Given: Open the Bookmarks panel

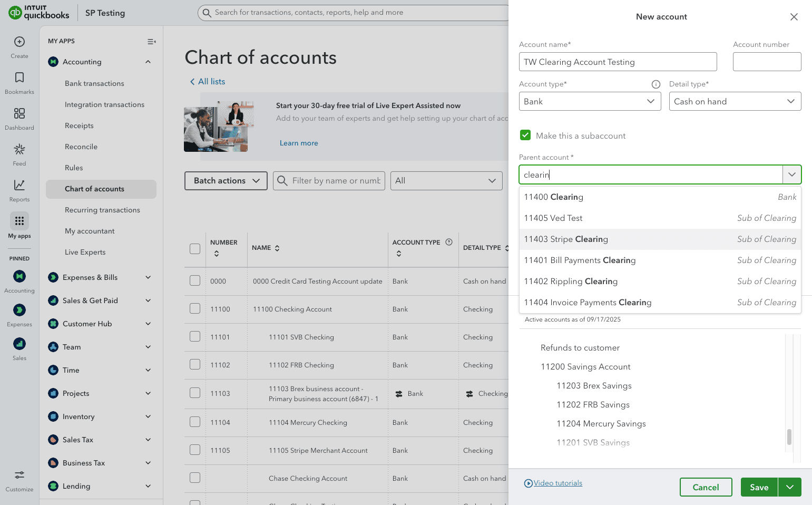Looking at the screenshot, I should [x=19, y=83].
